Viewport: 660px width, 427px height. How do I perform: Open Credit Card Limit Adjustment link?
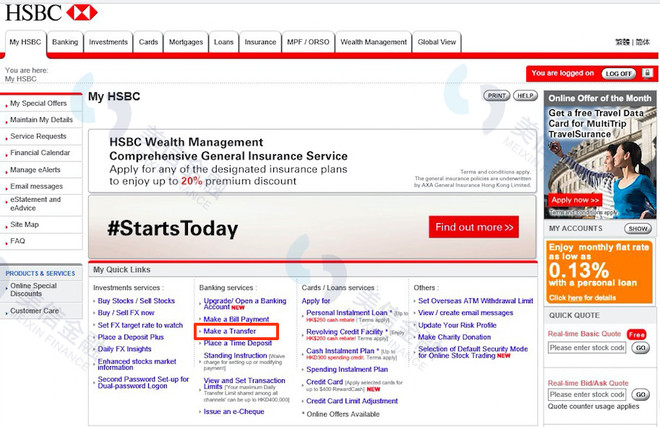pos(352,401)
